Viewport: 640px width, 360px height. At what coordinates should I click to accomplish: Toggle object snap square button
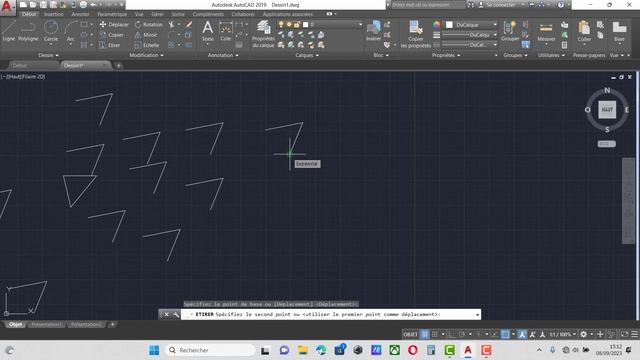[x=505, y=334]
